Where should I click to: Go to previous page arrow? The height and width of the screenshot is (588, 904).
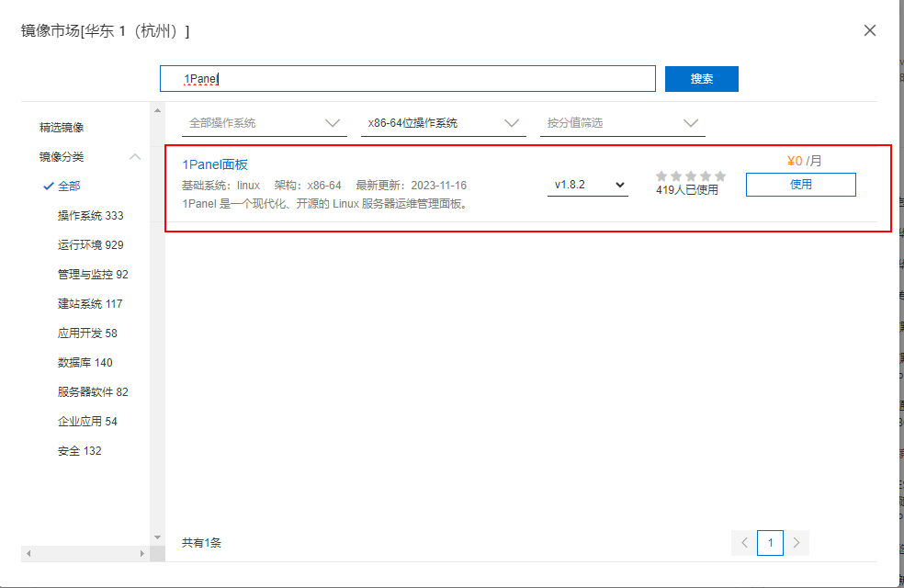click(744, 543)
